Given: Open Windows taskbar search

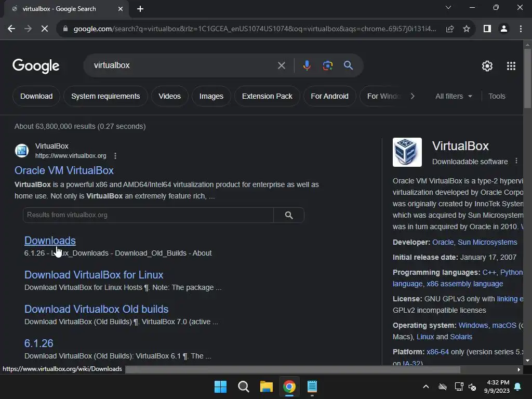Looking at the screenshot, I should 244,387.
